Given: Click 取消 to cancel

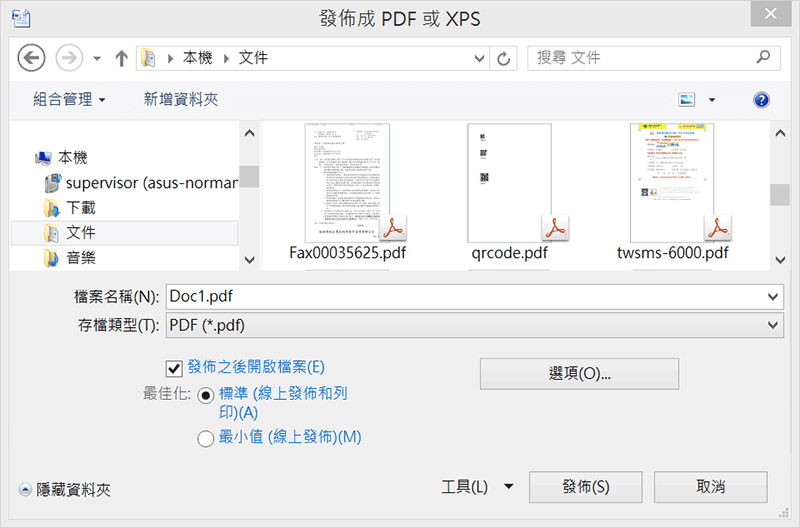Looking at the screenshot, I should point(711,487).
